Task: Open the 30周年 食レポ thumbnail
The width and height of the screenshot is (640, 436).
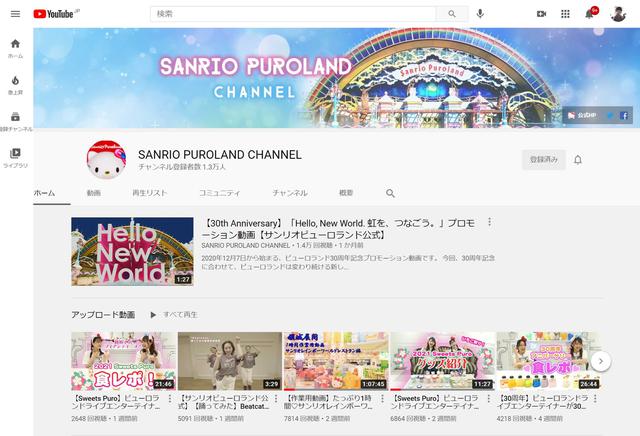Action: click(549, 361)
